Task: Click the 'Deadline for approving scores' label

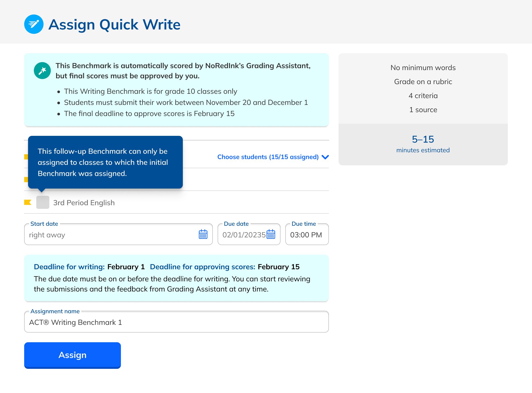Action: tap(202, 267)
